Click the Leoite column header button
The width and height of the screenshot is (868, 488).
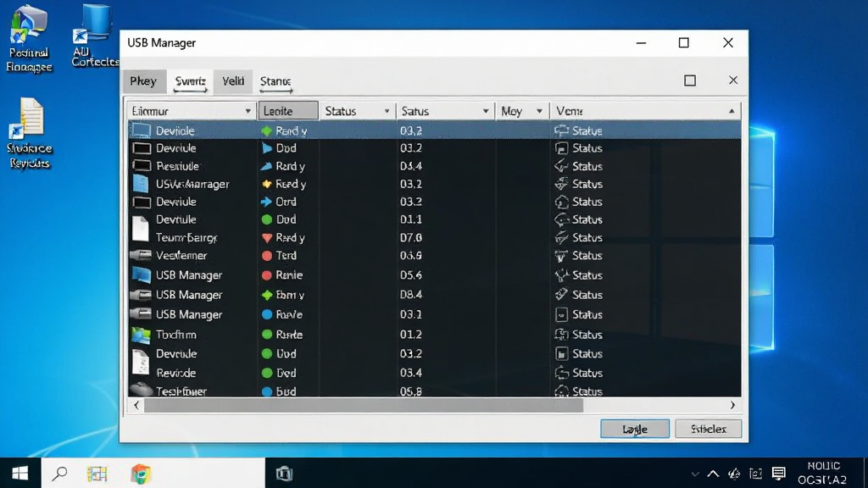(x=288, y=111)
